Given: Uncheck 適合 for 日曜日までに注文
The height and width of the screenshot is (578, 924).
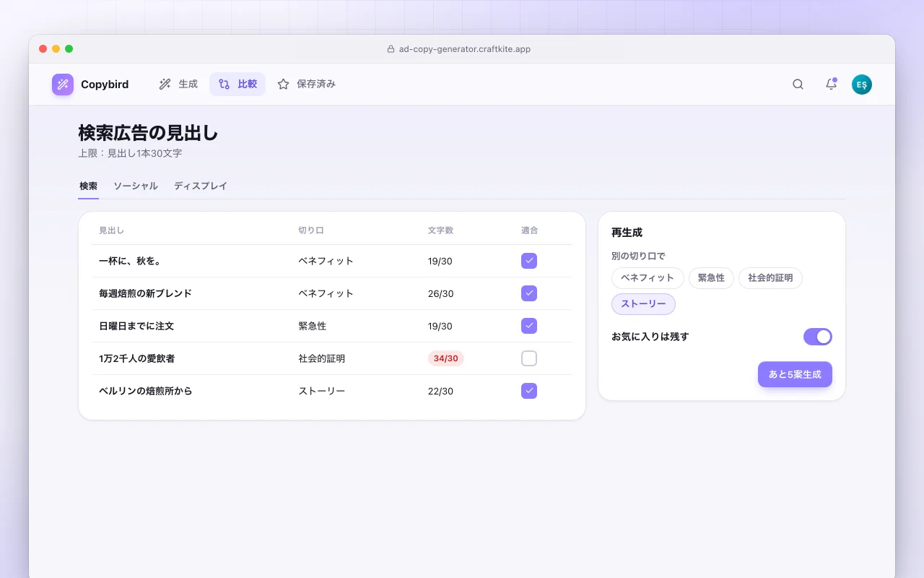Looking at the screenshot, I should point(529,326).
